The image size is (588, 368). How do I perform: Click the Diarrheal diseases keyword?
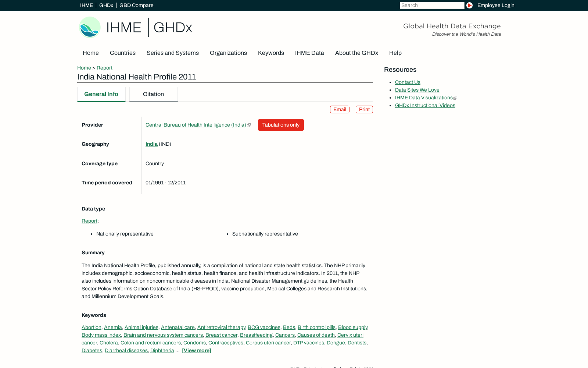(x=126, y=350)
